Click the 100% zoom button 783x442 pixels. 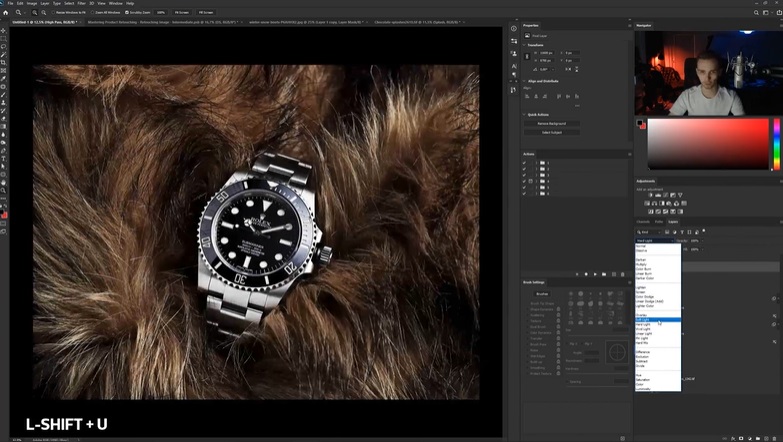(161, 12)
